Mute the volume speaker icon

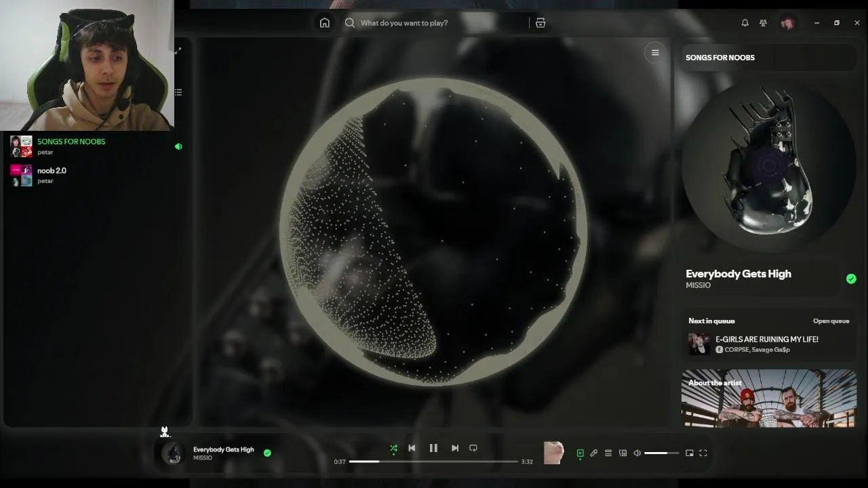click(637, 453)
